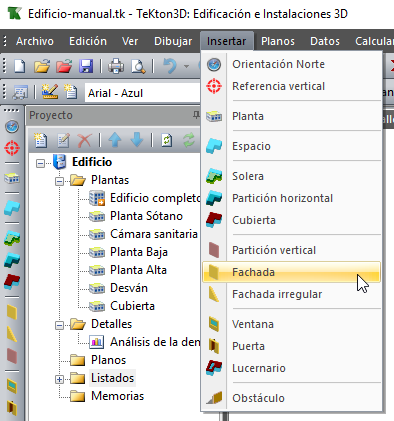Click the Planta building icon in left toolbar
The height and width of the screenshot is (421, 394).
pyautogui.click(x=12, y=178)
